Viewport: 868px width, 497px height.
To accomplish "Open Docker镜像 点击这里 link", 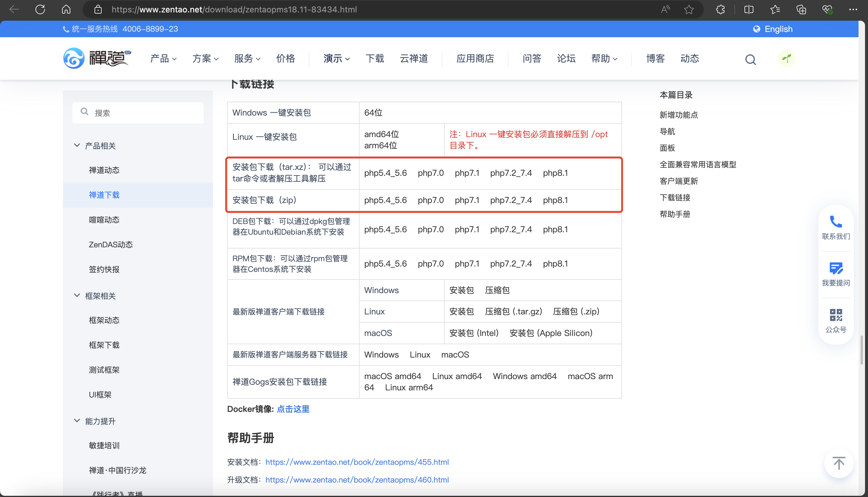I will (x=293, y=409).
